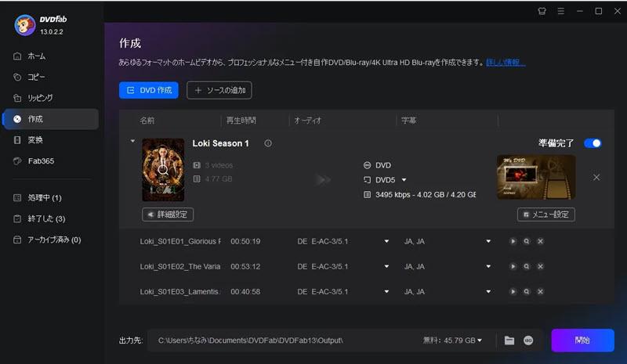The height and width of the screenshot is (364, 627).
Task: Click the ソースの追加 button
Action: (x=219, y=91)
